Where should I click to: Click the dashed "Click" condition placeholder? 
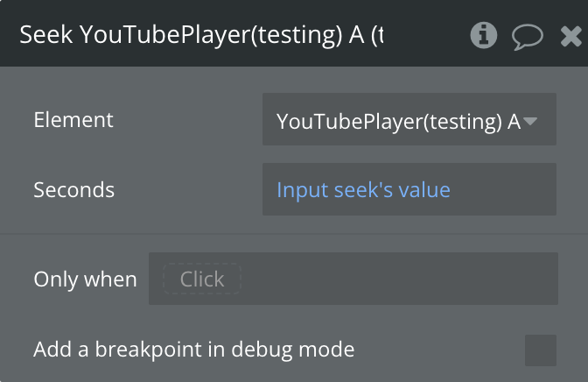(202, 279)
